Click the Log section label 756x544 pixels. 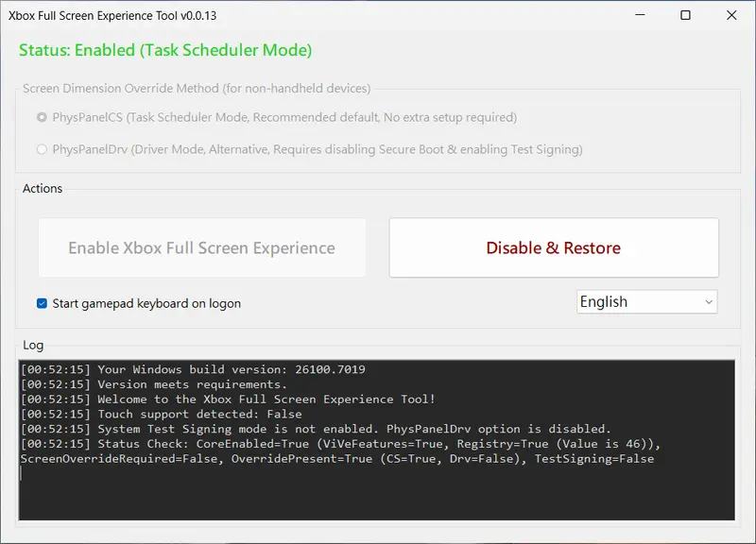coord(31,344)
